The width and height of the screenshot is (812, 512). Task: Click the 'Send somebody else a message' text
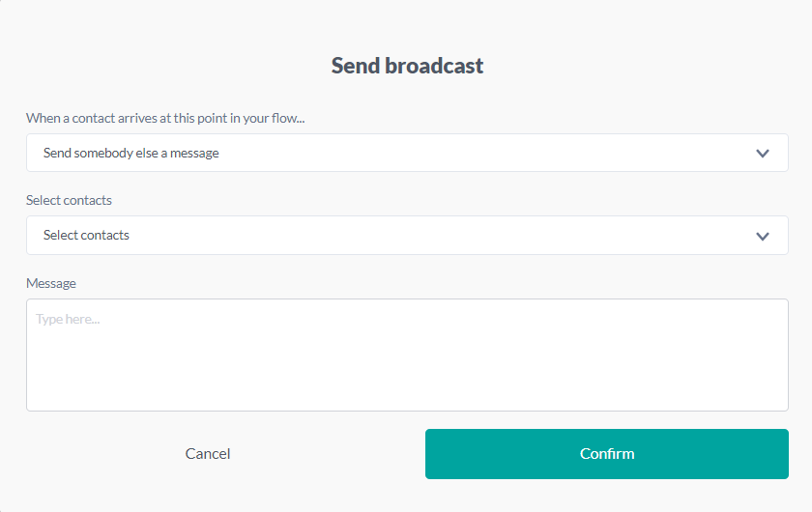point(130,153)
